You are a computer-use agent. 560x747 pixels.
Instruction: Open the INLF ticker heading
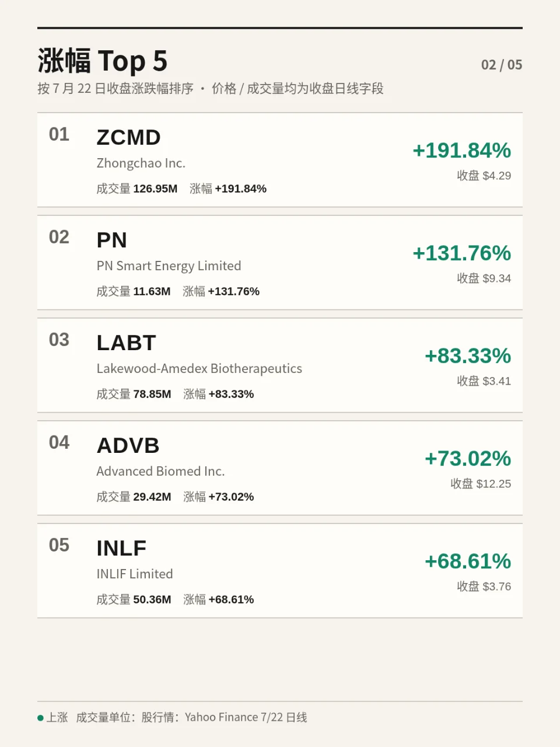(x=121, y=549)
